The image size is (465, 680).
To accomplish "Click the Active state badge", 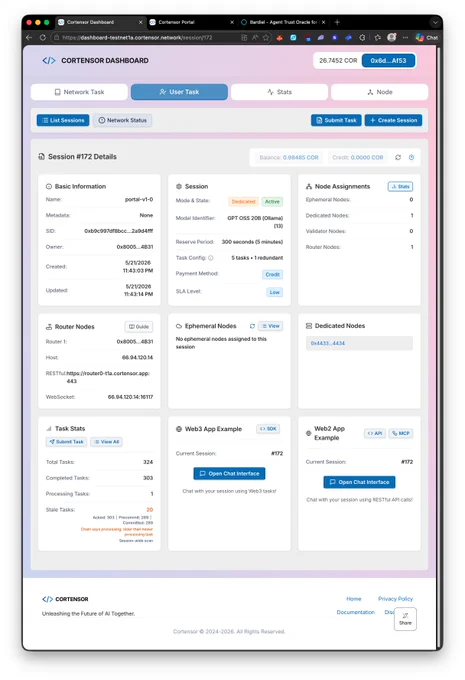I will point(272,202).
